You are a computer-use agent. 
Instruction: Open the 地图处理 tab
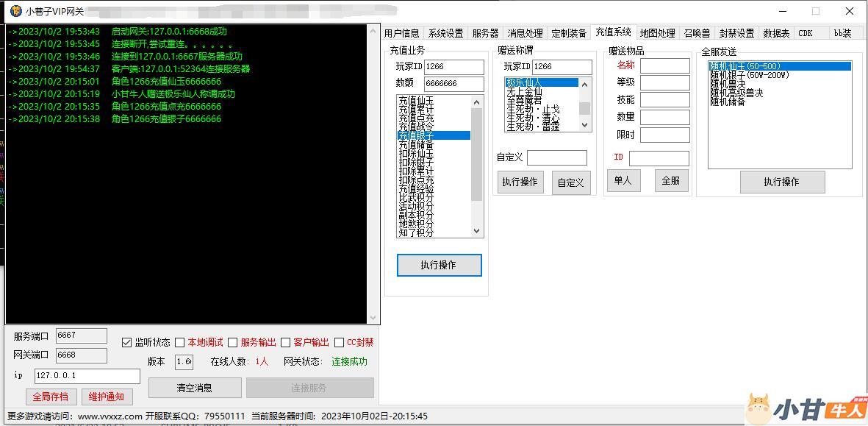(x=657, y=33)
